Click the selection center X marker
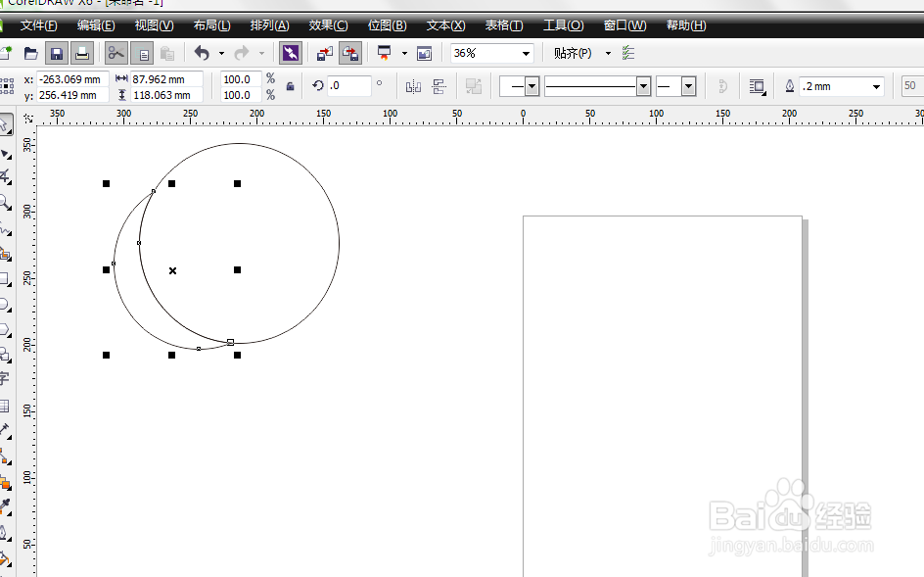The height and width of the screenshot is (577, 924). pyautogui.click(x=172, y=270)
